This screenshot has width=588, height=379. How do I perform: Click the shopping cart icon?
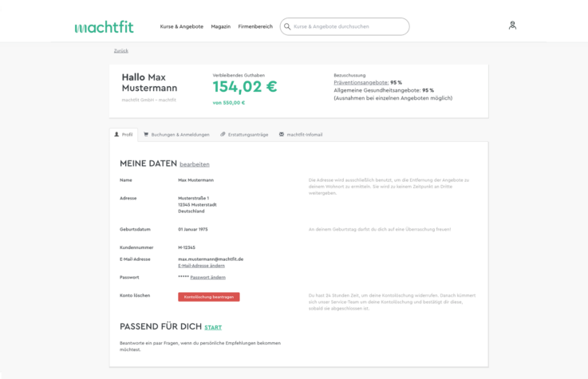coord(146,134)
